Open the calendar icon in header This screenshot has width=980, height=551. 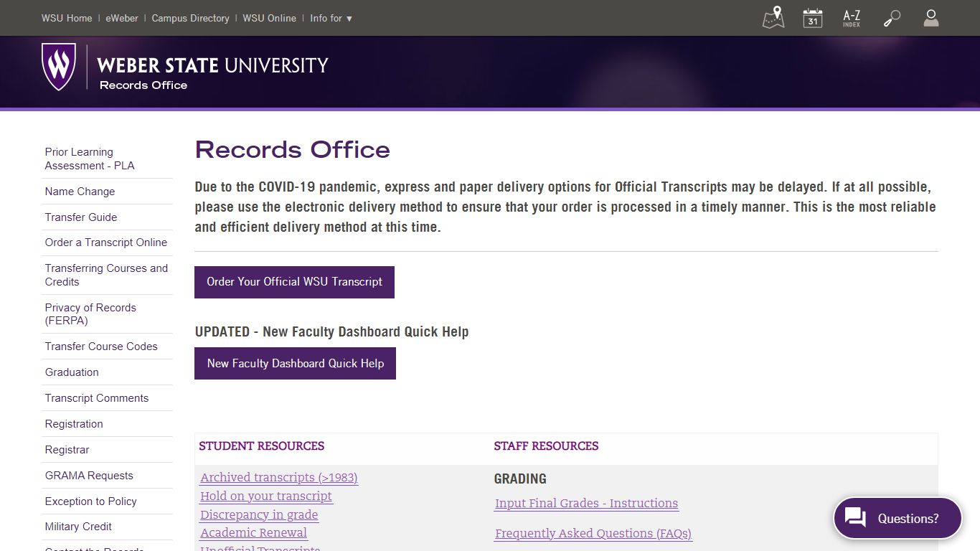tap(813, 18)
